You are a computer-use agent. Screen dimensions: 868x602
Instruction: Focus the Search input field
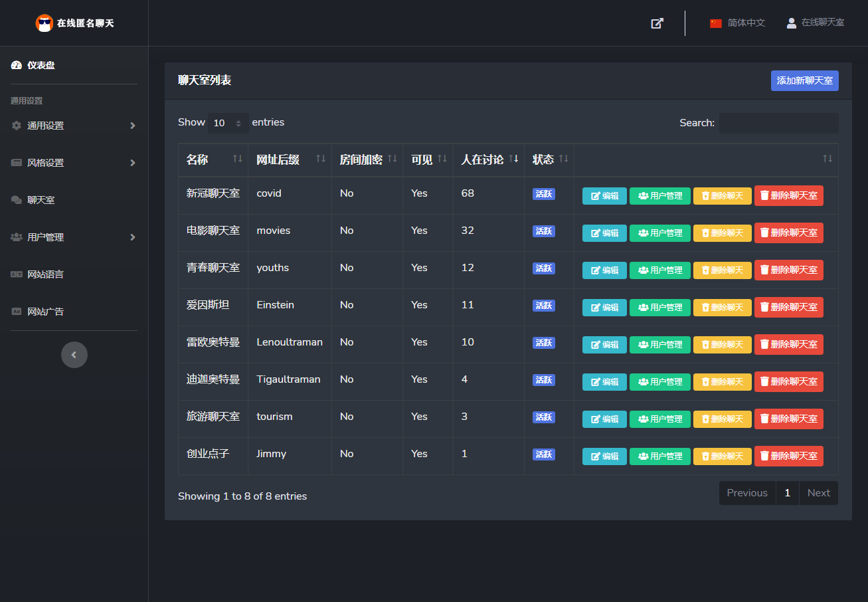778,123
